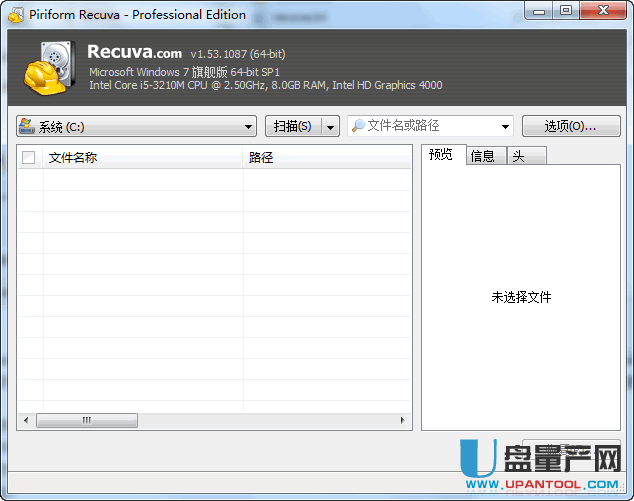Open the 头 tab
This screenshot has height=501, width=634.
(519, 156)
